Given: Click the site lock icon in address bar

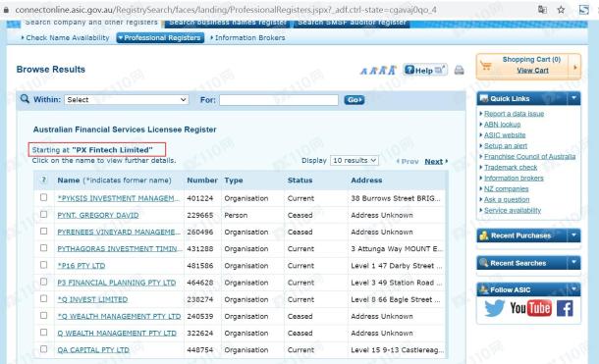Looking at the screenshot, I should [x=6, y=10].
